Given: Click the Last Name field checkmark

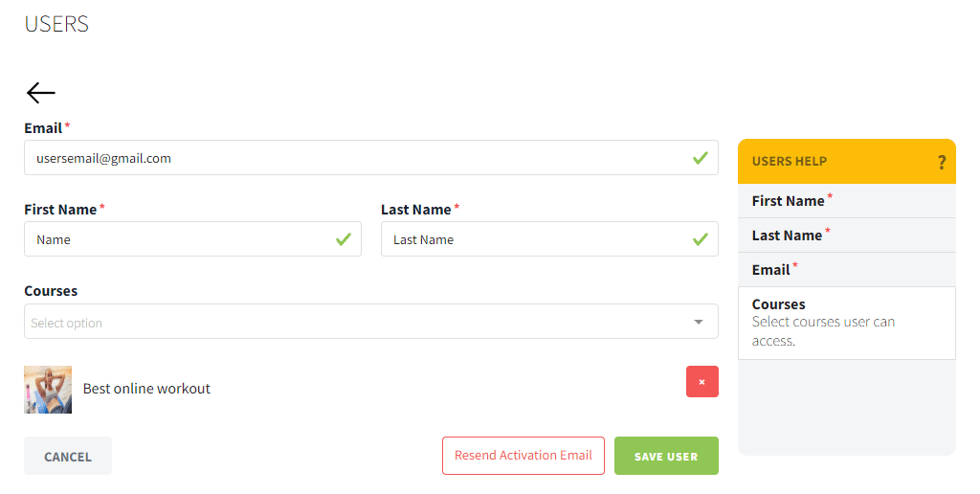Looking at the screenshot, I should tap(700, 239).
